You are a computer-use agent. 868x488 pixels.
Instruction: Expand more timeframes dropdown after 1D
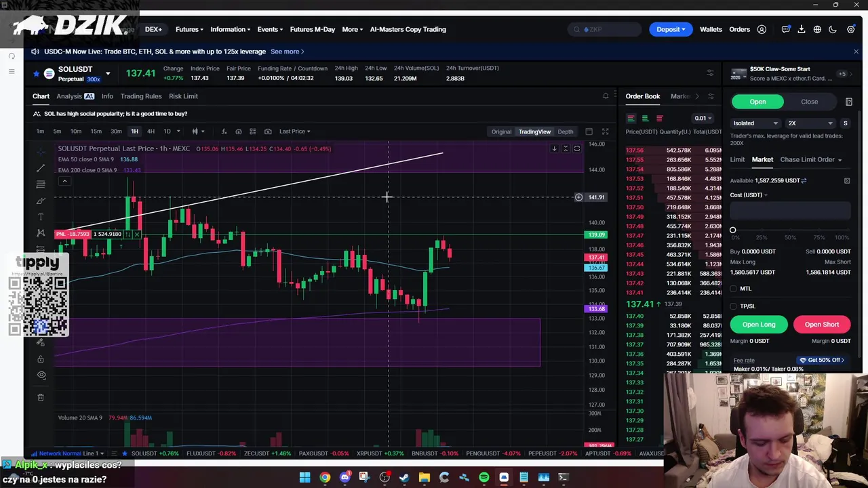(178, 131)
